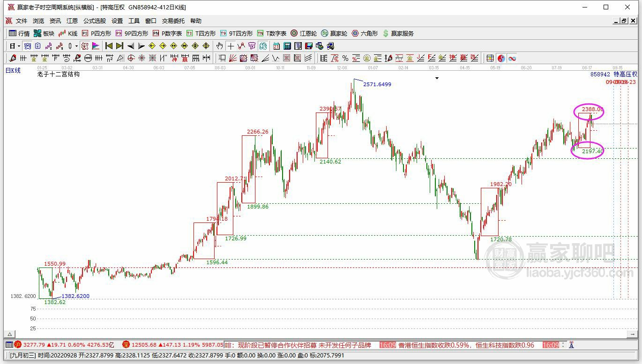Toggle the highlighted knot-pattern indicator icon
This screenshot has width=642, height=364.
[27, 46]
